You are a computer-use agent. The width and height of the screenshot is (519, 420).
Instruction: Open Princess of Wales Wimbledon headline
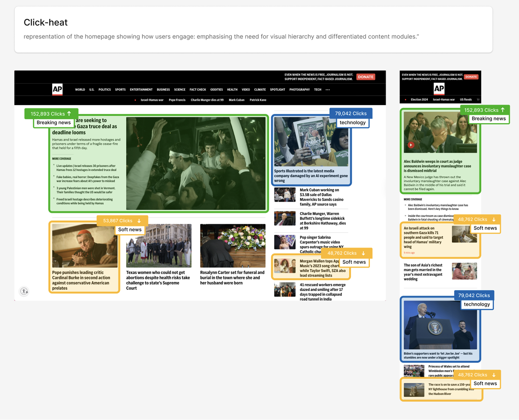[449, 371]
